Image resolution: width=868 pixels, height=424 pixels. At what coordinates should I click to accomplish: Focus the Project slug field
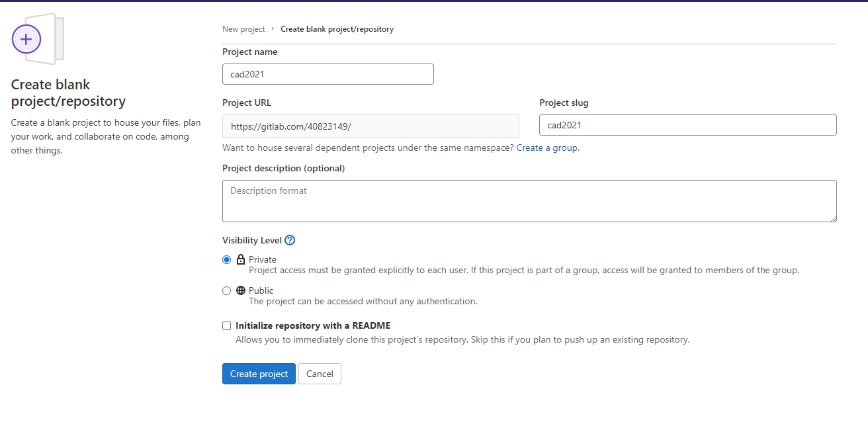688,125
